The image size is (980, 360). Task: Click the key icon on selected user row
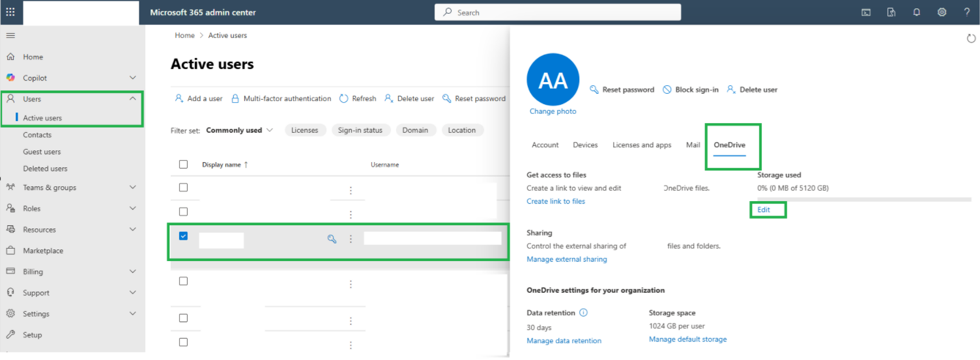[332, 239]
